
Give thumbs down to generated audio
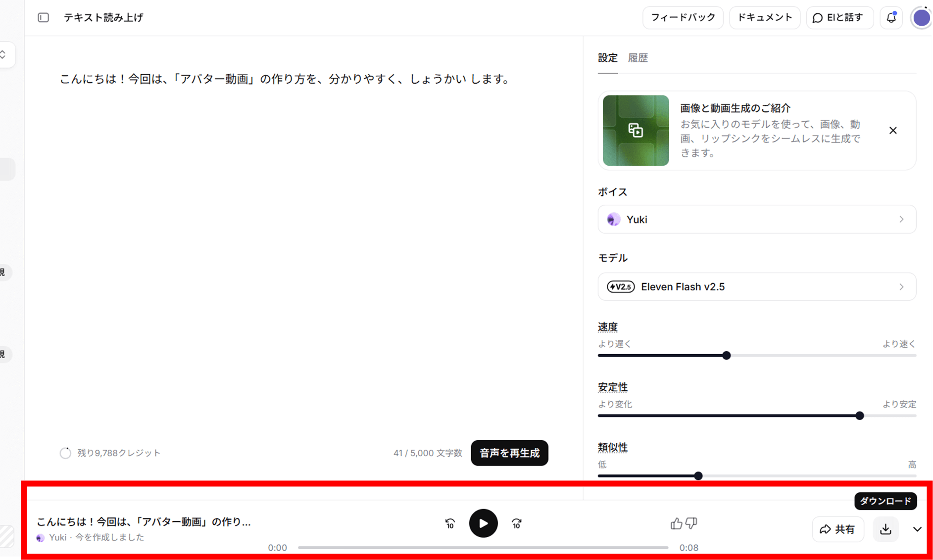point(691,523)
